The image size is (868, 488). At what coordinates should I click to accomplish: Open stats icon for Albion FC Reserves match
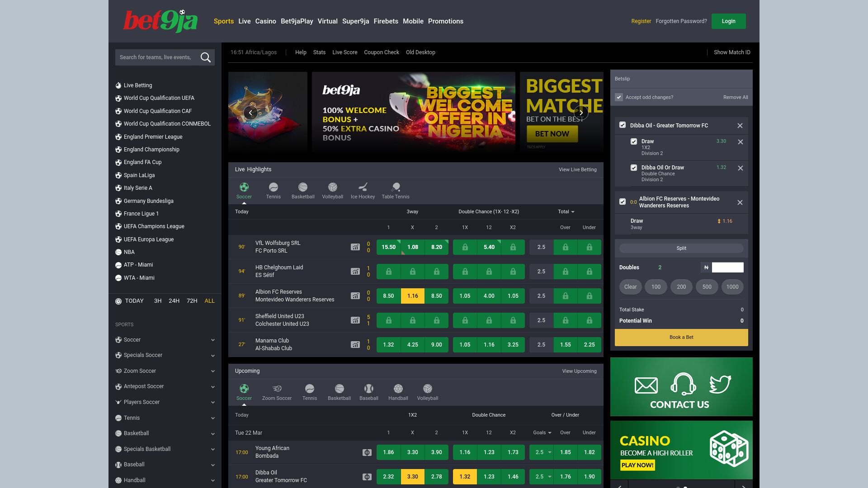(355, 296)
